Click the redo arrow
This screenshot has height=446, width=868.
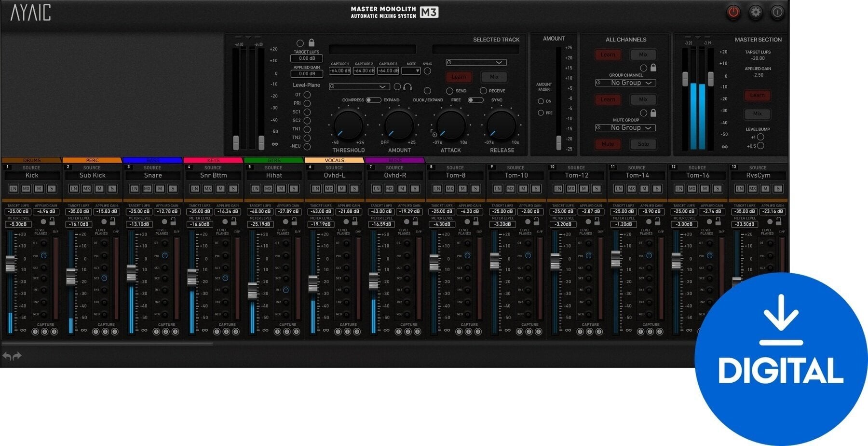(x=17, y=356)
